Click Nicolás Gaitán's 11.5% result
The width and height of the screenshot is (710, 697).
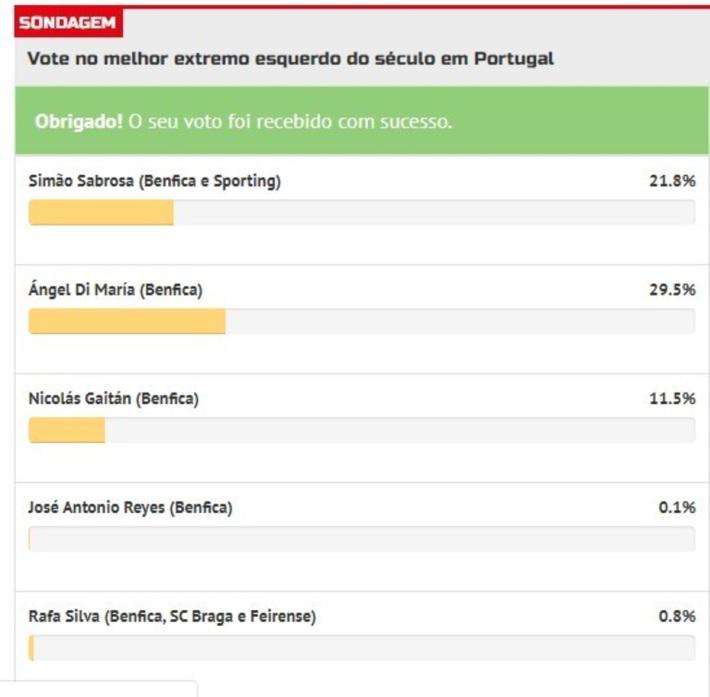click(x=672, y=399)
